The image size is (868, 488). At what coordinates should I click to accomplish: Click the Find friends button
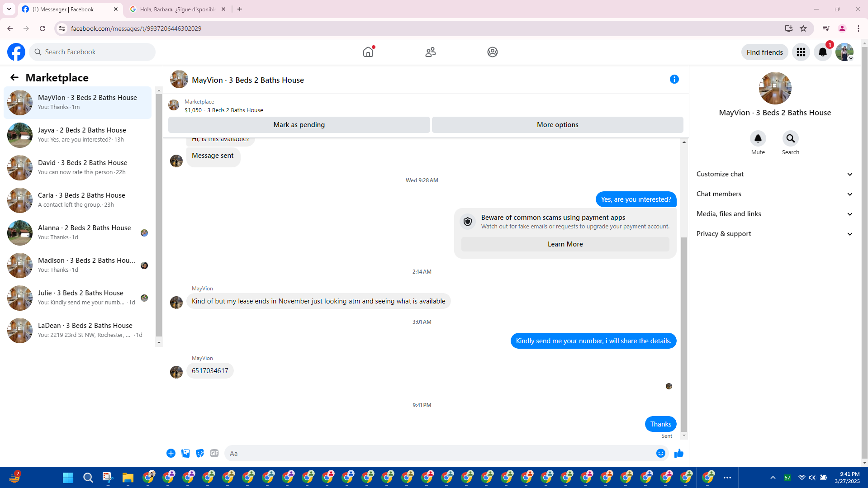point(764,52)
